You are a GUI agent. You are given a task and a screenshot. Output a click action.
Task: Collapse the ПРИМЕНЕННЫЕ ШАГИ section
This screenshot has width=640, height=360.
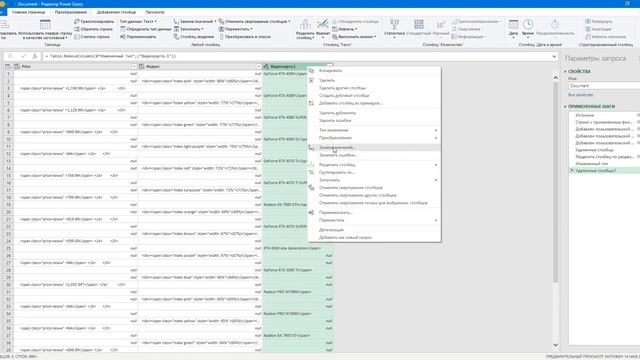[565, 107]
